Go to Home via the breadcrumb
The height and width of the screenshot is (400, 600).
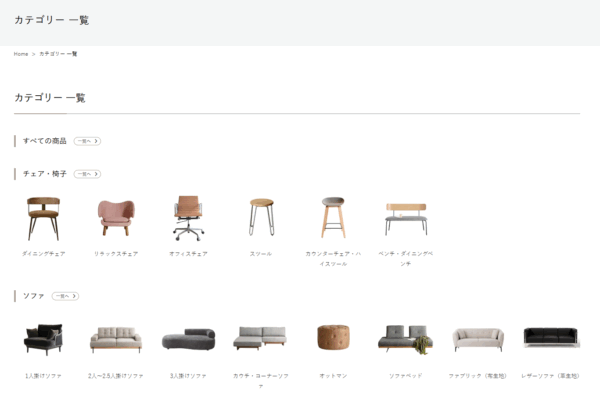tap(21, 54)
